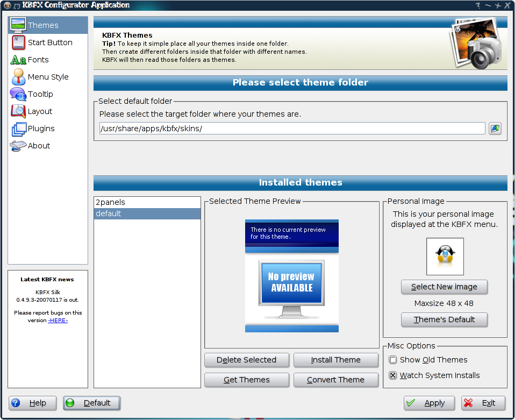The width and height of the screenshot is (515, 420).
Task: Select the Themes monitor icon in sidebar
Action: (x=18, y=25)
